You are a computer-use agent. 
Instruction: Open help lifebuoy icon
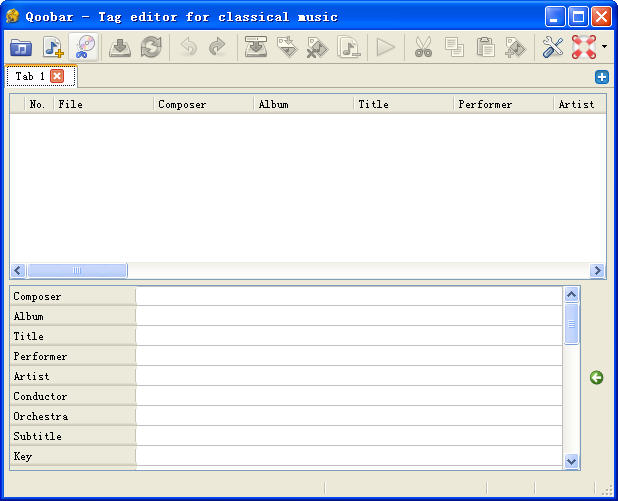tap(584, 47)
